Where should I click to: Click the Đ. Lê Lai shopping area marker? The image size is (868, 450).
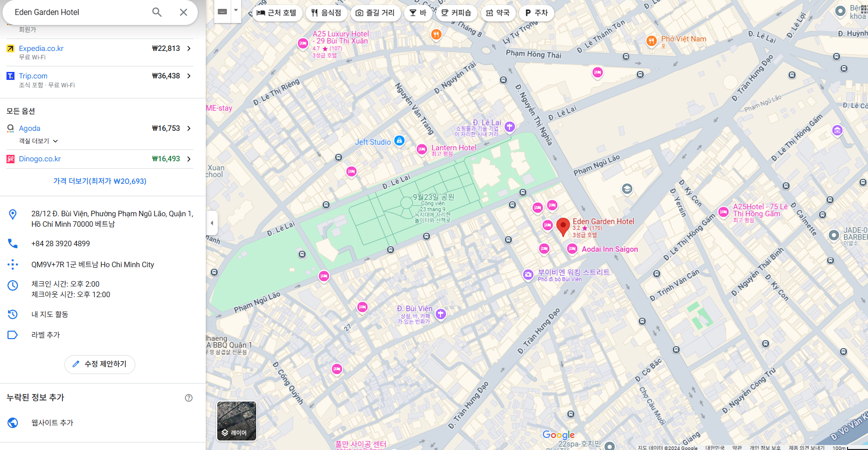[509, 127]
